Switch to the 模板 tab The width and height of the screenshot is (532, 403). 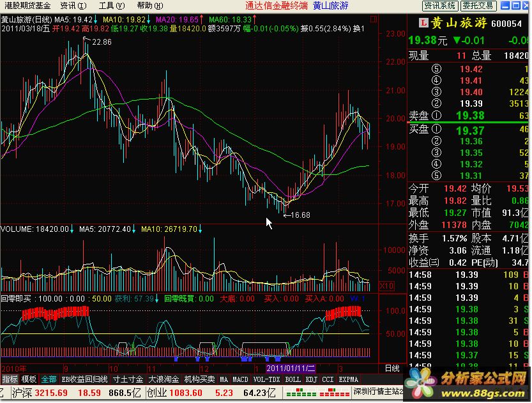pos(29,379)
